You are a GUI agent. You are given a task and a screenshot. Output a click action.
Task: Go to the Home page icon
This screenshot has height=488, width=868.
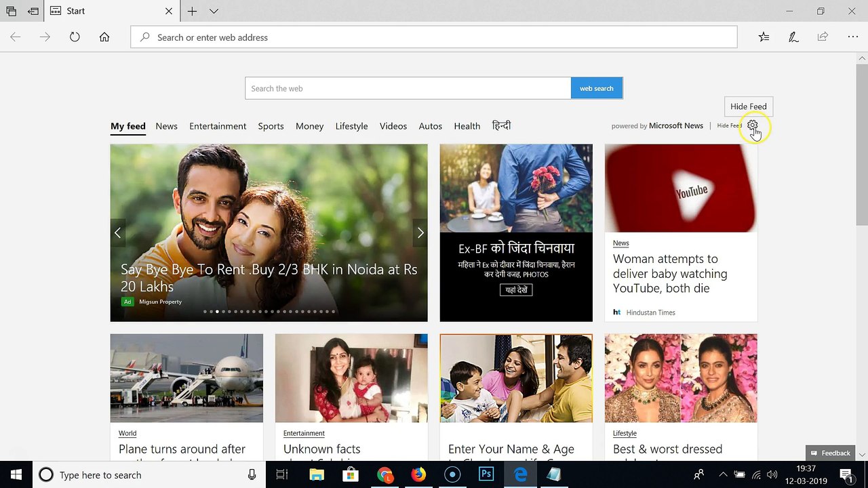pos(104,37)
